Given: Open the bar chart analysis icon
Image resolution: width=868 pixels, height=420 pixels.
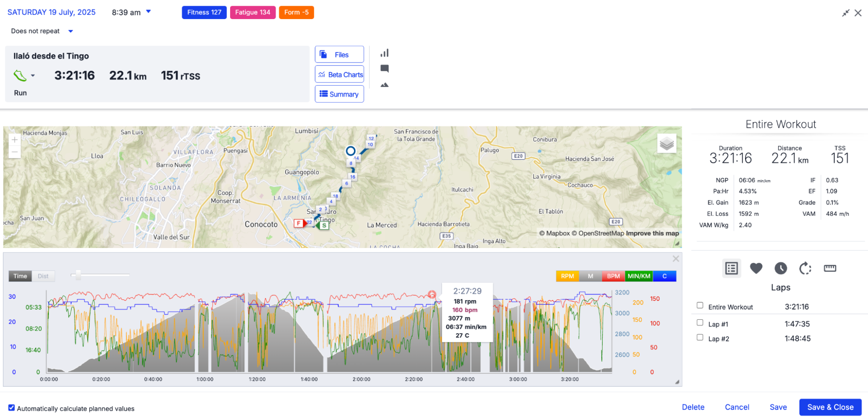Looking at the screenshot, I should [384, 53].
